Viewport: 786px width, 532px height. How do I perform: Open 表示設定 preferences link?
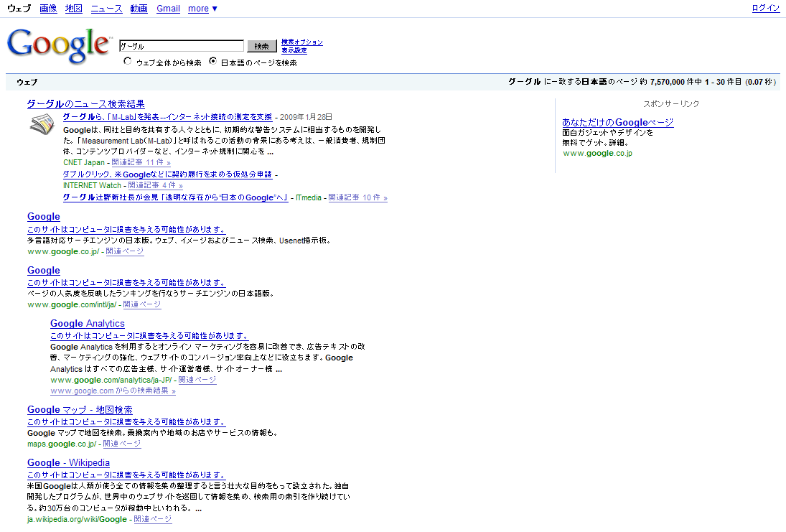click(294, 51)
